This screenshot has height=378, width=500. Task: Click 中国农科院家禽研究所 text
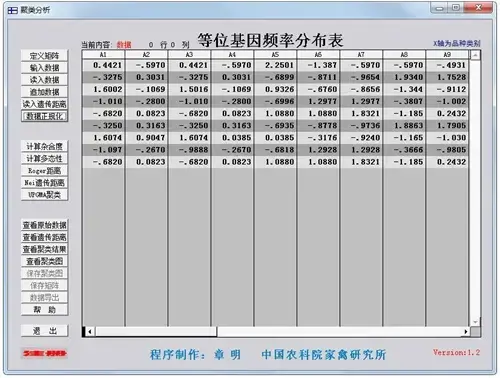coord(324,355)
